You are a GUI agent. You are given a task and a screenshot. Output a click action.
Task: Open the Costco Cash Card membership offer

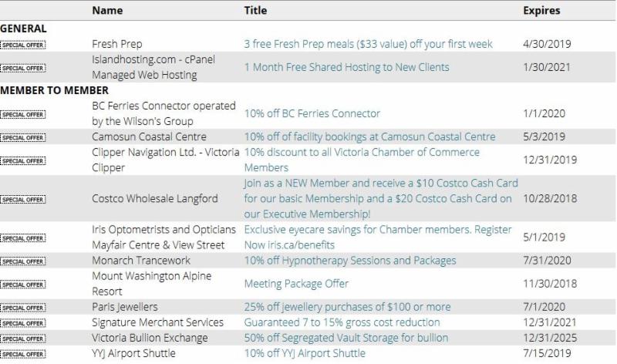tap(380, 199)
